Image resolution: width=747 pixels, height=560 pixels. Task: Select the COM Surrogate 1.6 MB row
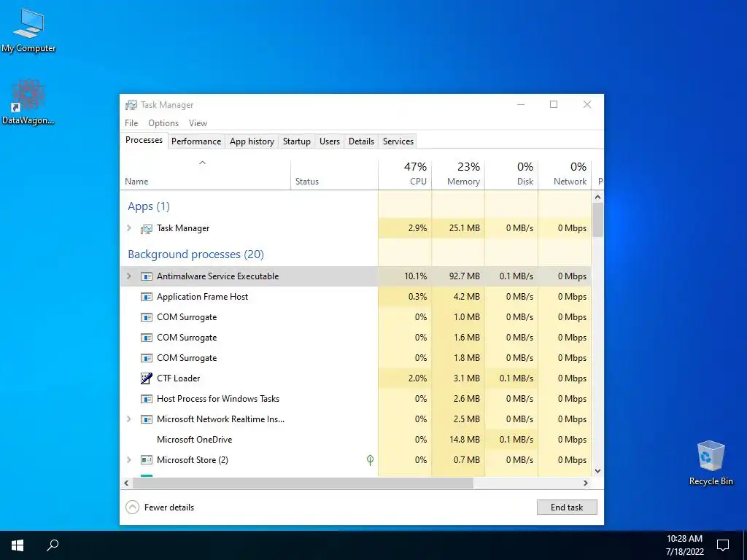[356, 338]
